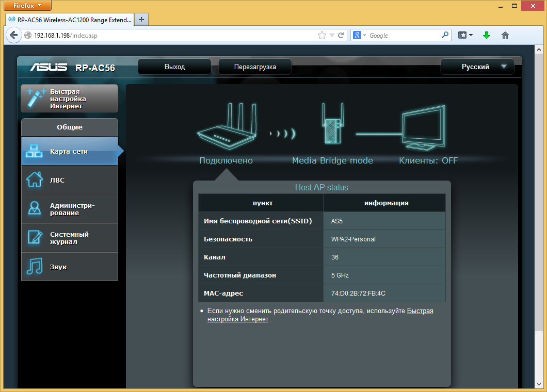This screenshot has height=392, width=547.
Task: Click the SSID value AS5
Action: (x=336, y=221)
